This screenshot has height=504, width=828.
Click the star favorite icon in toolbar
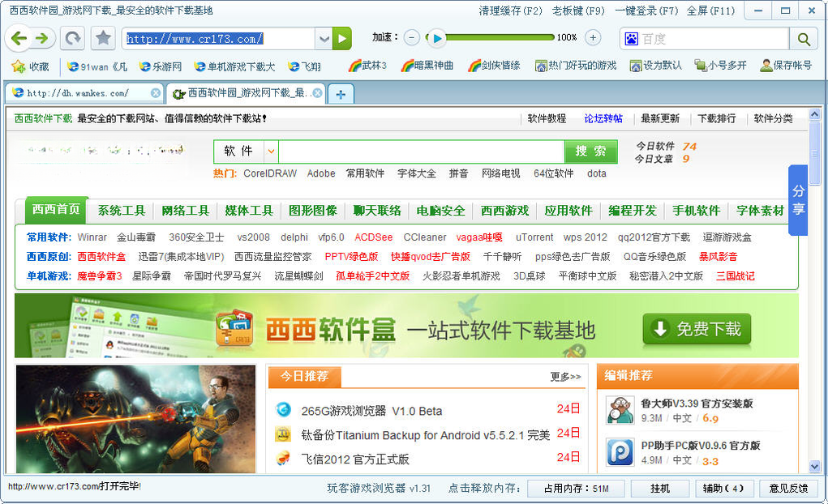coord(104,39)
